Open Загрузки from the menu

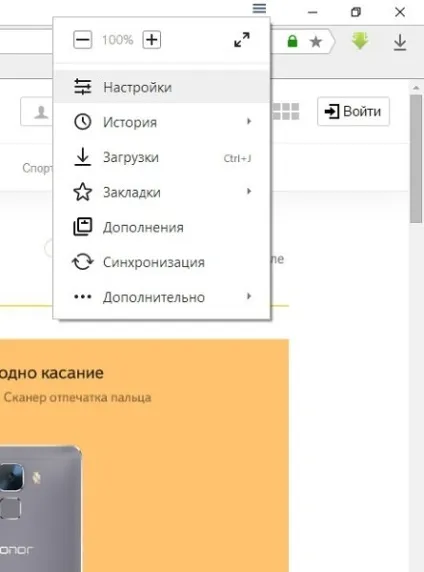[x=162, y=157]
